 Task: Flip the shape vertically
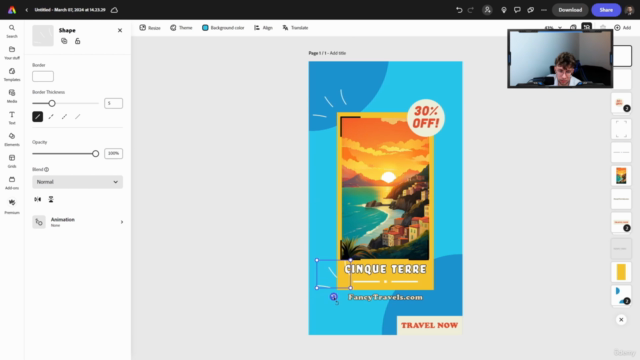(51, 199)
